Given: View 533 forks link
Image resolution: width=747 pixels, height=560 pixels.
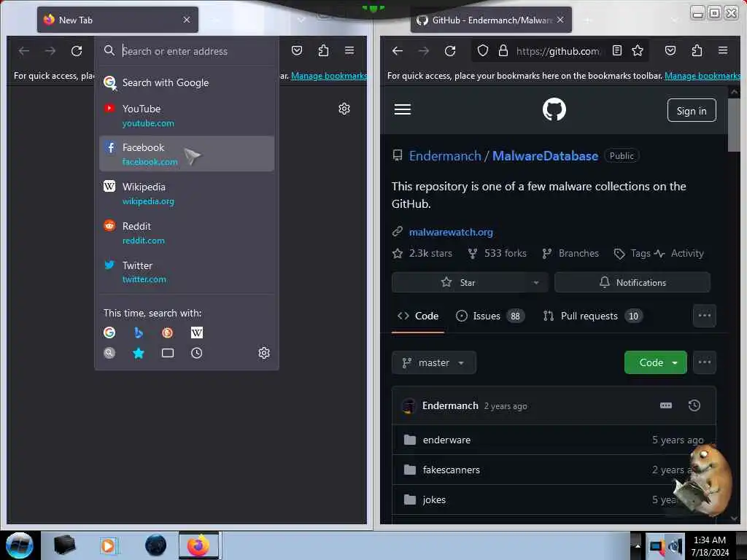Looking at the screenshot, I should 498,253.
